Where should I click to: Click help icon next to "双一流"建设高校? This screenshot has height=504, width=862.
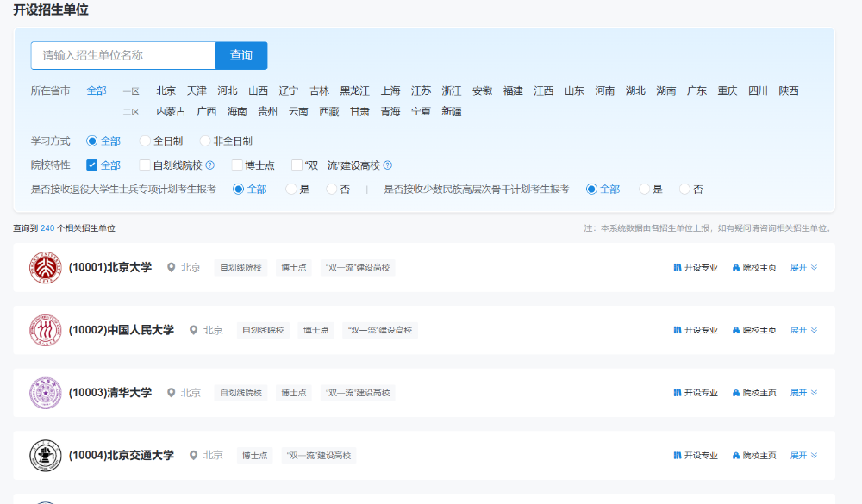tap(388, 165)
